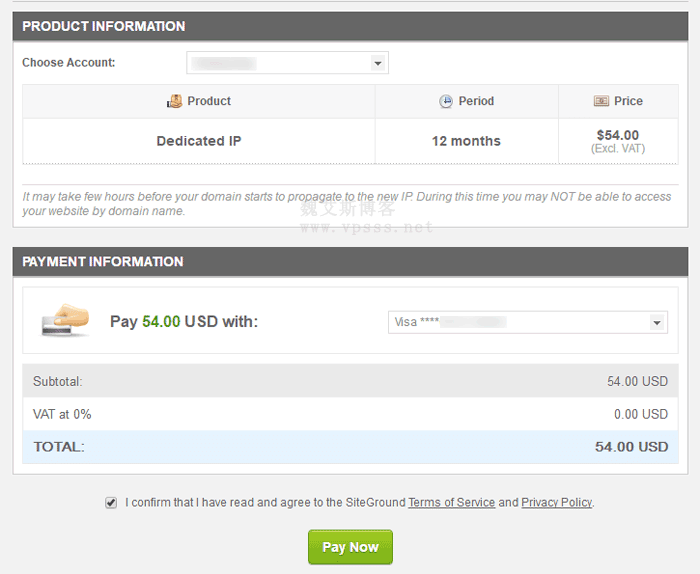Select the Product Information section header
This screenshot has height=574, width=700.
(x=350, y=26)
